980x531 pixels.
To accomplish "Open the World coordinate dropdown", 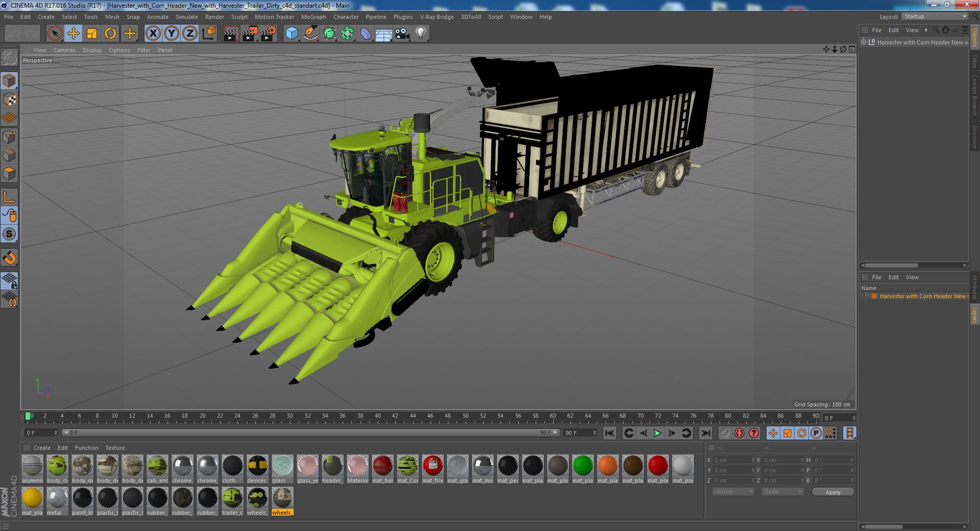I will [733, 492].
